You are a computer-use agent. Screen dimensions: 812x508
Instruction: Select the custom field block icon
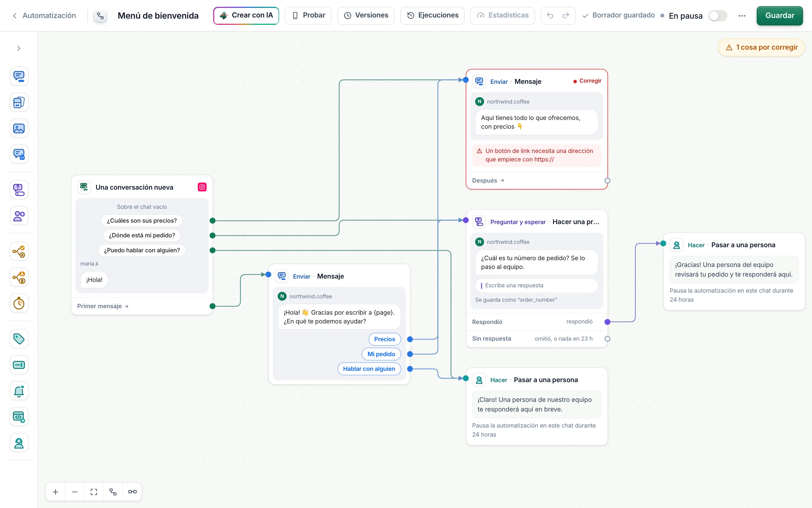(19, 365)
